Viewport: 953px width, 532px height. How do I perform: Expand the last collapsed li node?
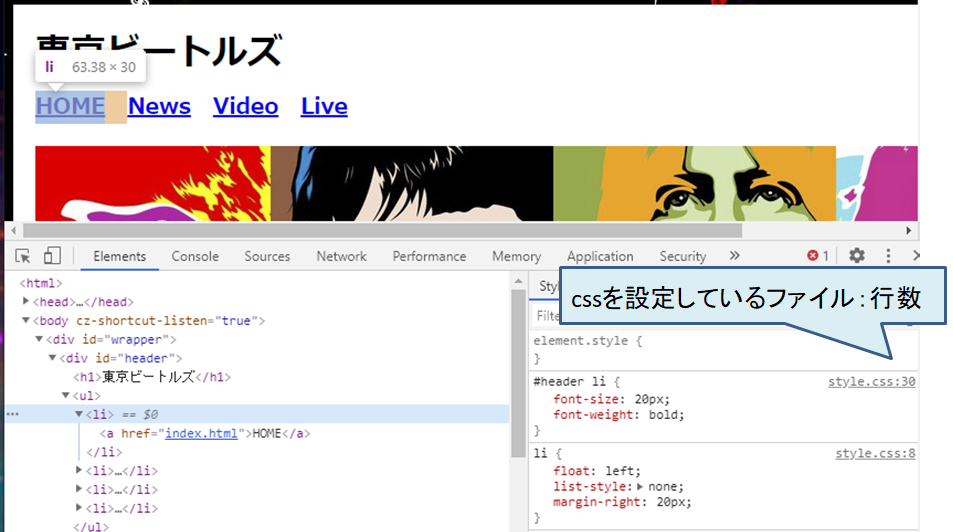79,508
